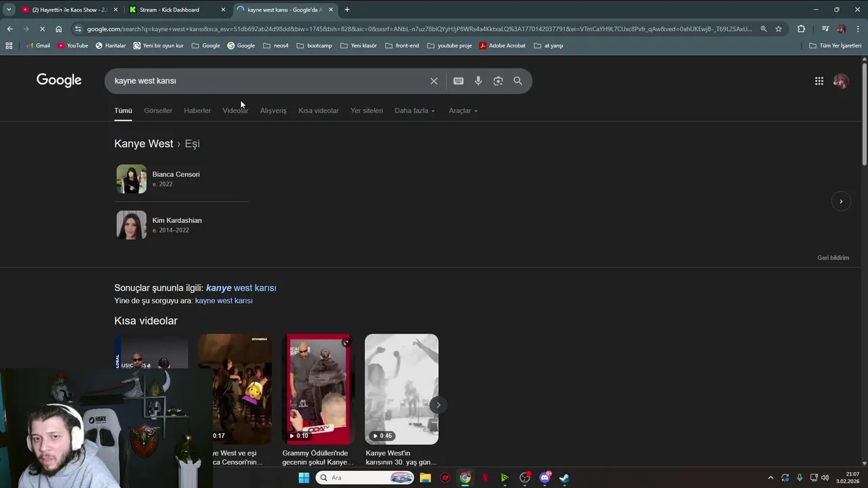Open the Chrome taskbar icon

pyautogui.click(x=465, y=478)
